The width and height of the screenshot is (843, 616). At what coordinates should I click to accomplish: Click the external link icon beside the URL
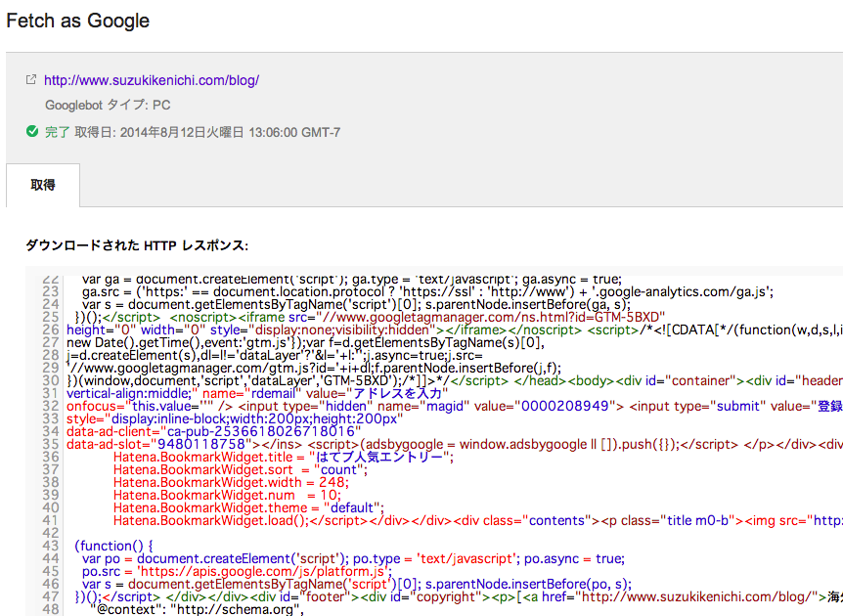pos(31,80)
